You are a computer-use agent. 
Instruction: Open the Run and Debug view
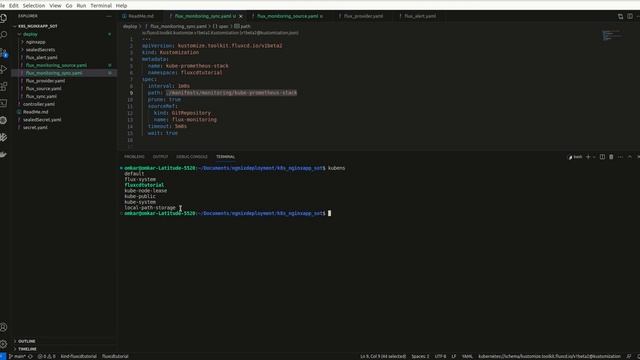(4, 69)
